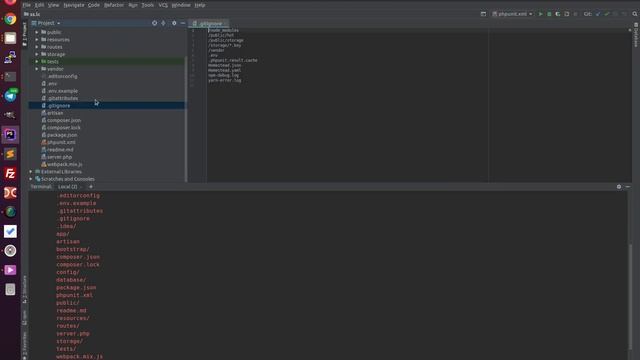The image size is (640, 360).
Task: Click the Git update project icon
Action: [x=598, y=14]
